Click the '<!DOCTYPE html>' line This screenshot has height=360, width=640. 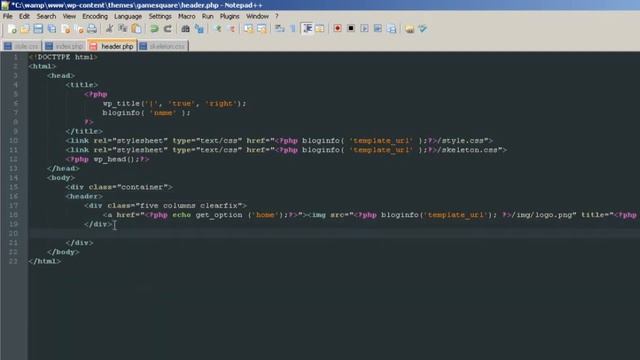63,57
